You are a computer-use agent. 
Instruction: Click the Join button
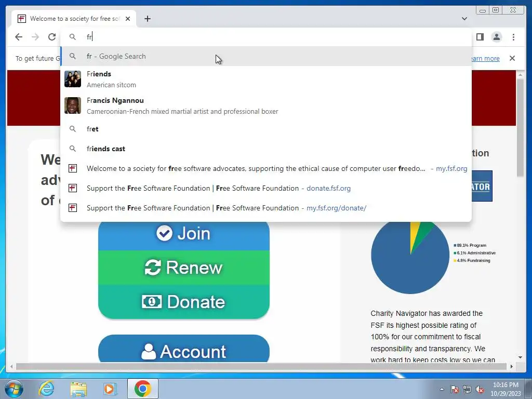click(x=183, y=235)
